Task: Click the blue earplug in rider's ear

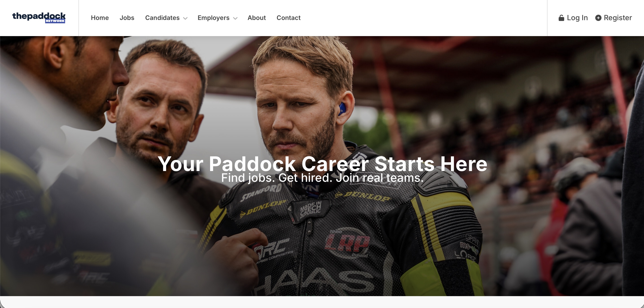Action: (342, 109)
